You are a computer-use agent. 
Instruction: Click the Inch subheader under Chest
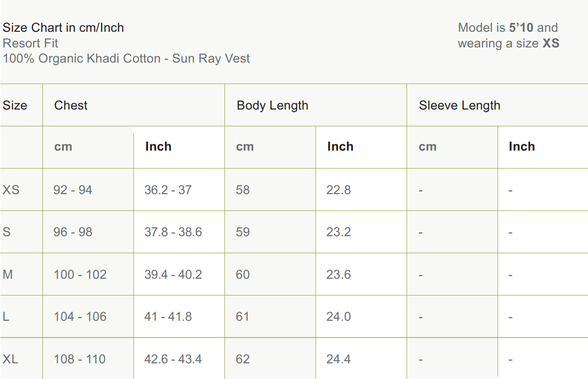pos(158,147)
